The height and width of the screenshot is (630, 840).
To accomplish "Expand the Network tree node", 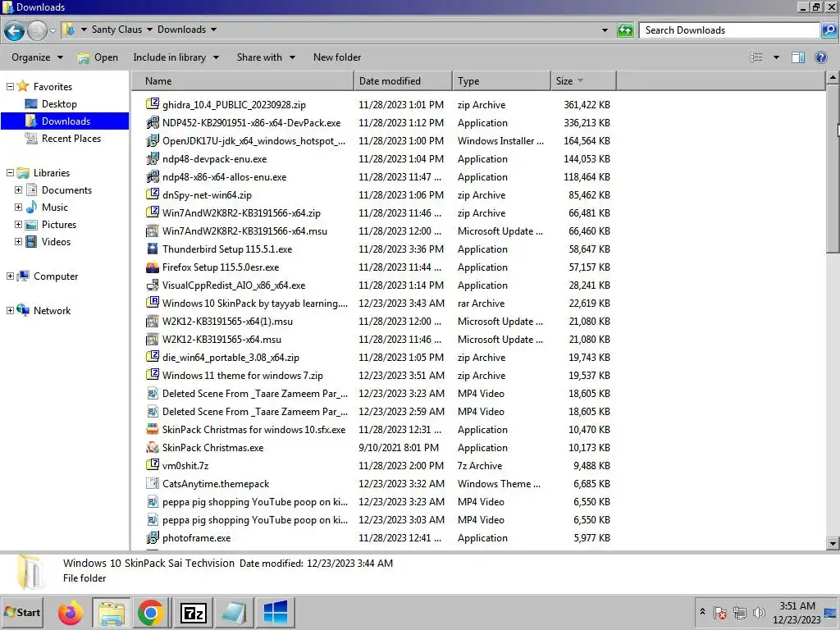I will (x=10, y=311).
